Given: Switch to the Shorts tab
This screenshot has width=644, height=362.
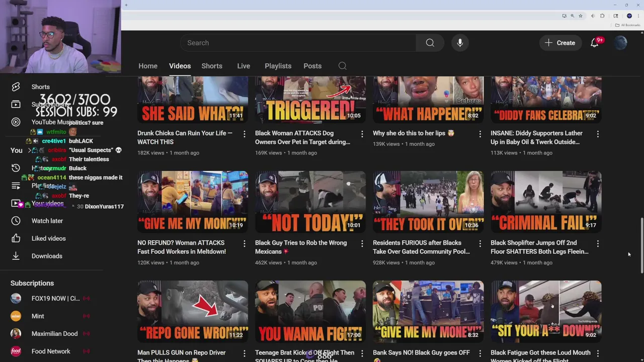Looking at the screenshot, I should pyautogui.click(x=212, y=66).
